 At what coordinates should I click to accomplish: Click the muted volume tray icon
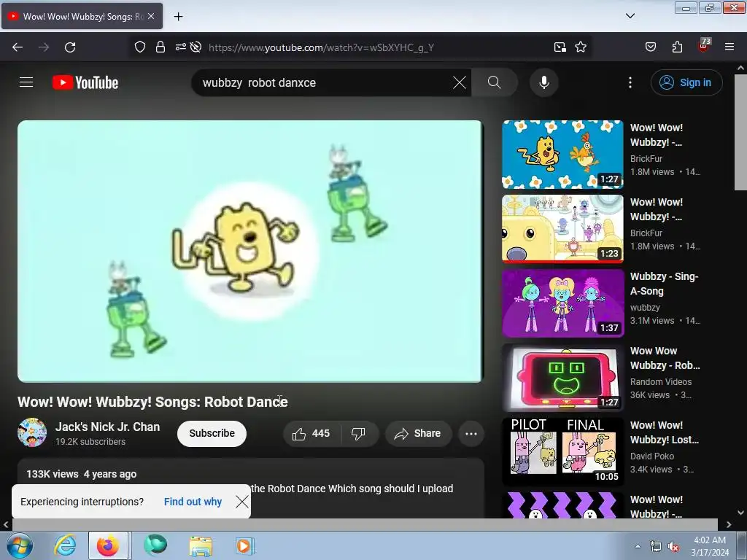673,547
